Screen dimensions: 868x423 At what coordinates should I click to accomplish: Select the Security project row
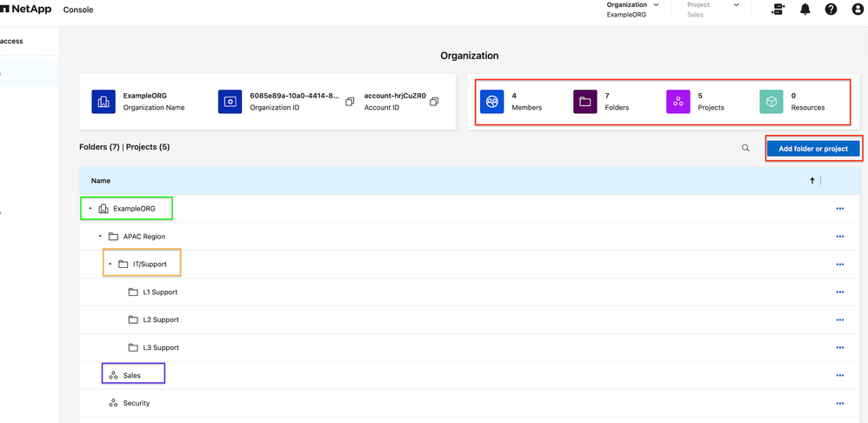[x=136, y=404]
